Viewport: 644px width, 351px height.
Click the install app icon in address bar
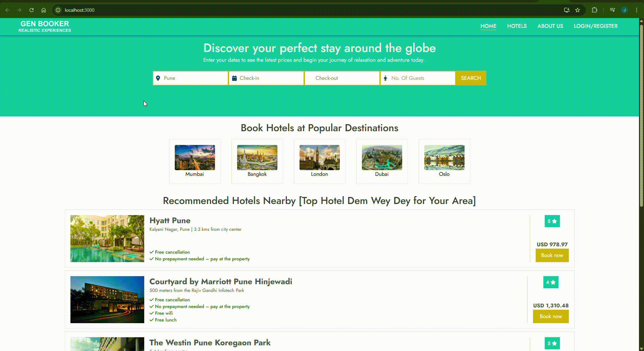click(x=567, y=10)
